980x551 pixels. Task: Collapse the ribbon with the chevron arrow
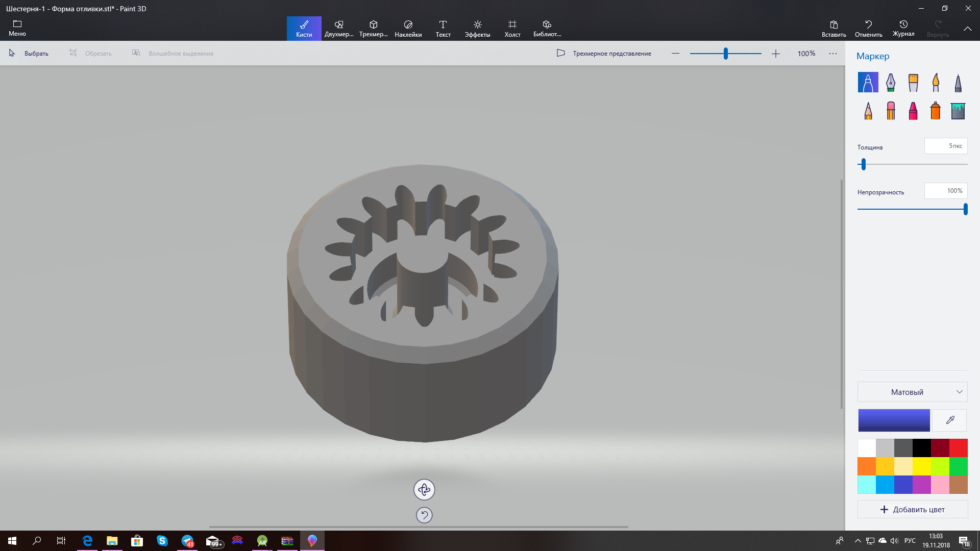click(967, 29)
